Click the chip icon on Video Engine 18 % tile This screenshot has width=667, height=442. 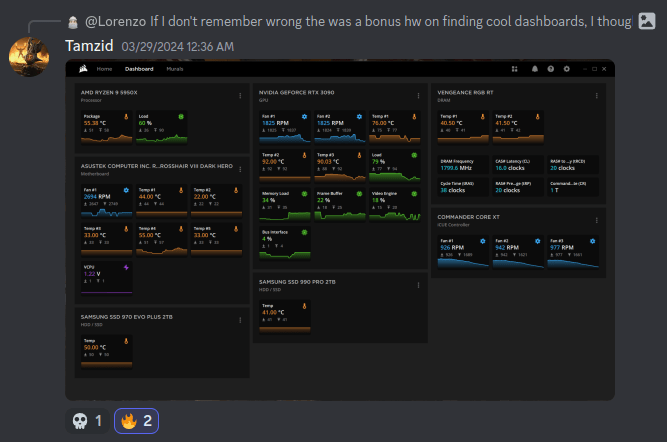click(x=414, y=194)
